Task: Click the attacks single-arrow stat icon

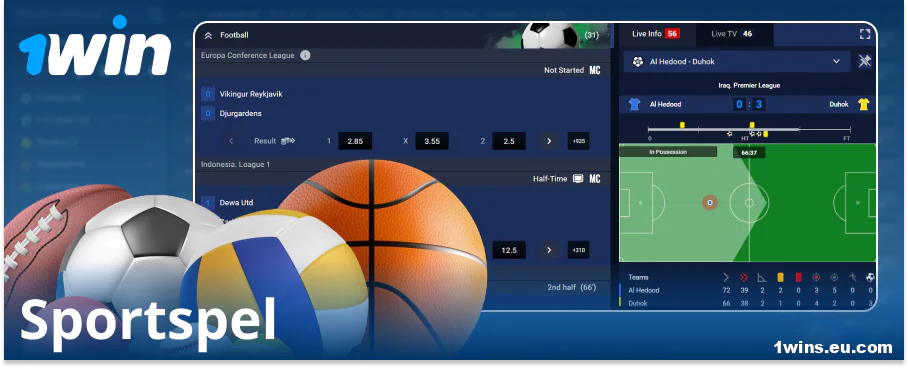Action: 726,278
